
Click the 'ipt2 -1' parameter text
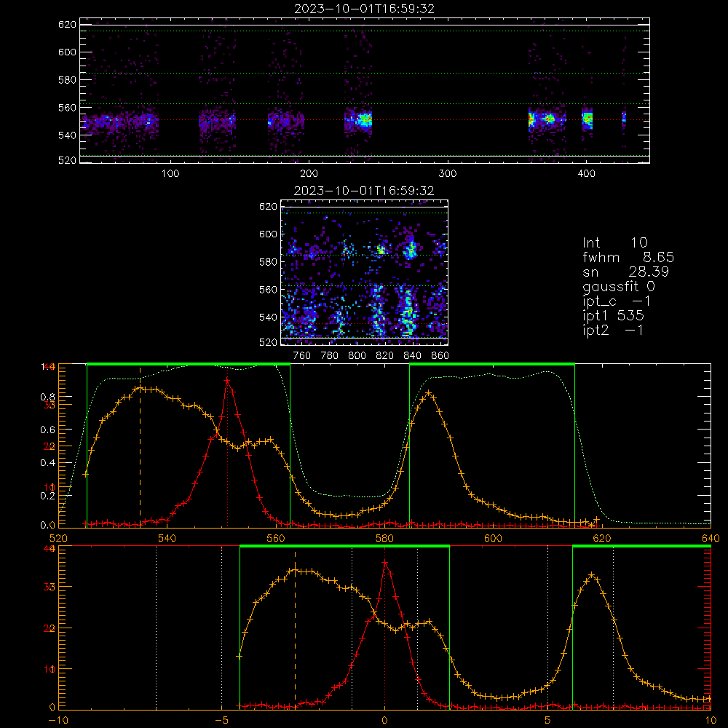(613, 330)
